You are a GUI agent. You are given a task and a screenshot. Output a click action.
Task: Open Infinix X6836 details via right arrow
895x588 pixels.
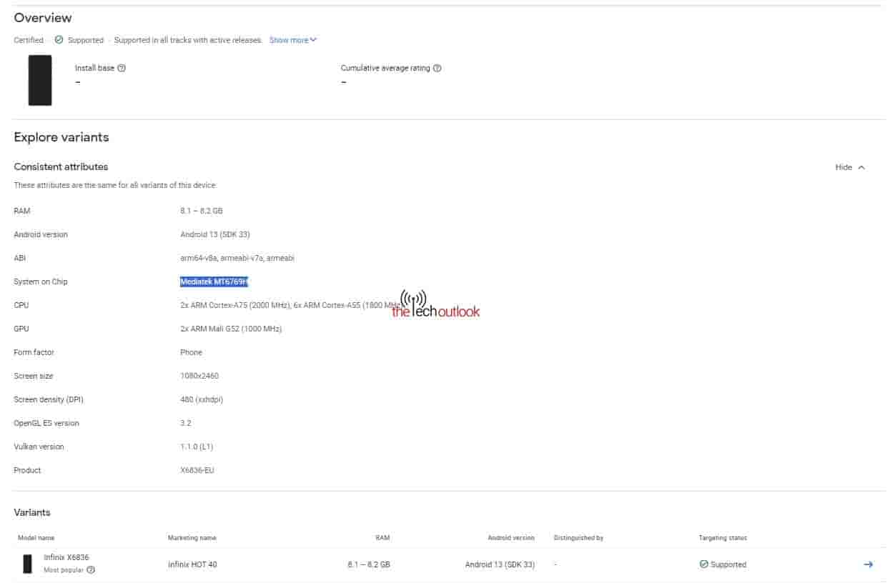coord(868,564)
